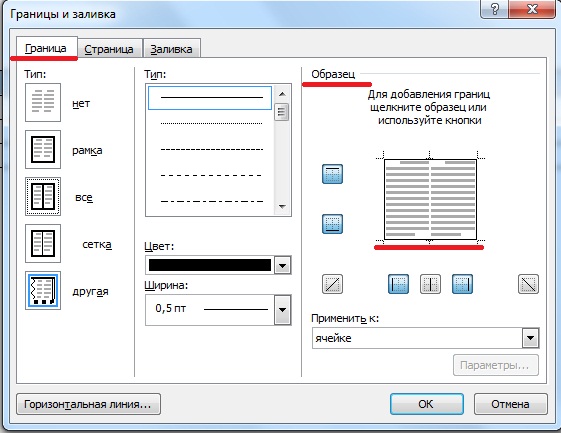Screen dimensions: 561x433
Task: Open the 'Применить к' dropdown showing ячейке
Action: 425,338
